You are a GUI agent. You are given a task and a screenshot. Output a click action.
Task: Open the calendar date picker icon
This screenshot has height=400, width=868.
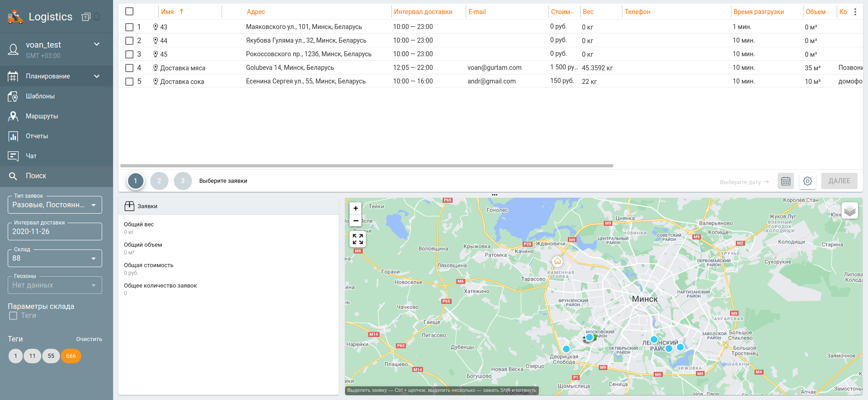click(x=785, y=181)
